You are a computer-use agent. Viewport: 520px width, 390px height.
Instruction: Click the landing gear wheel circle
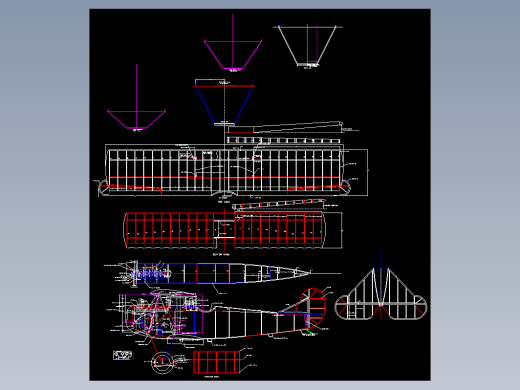[x=163, y=363]
